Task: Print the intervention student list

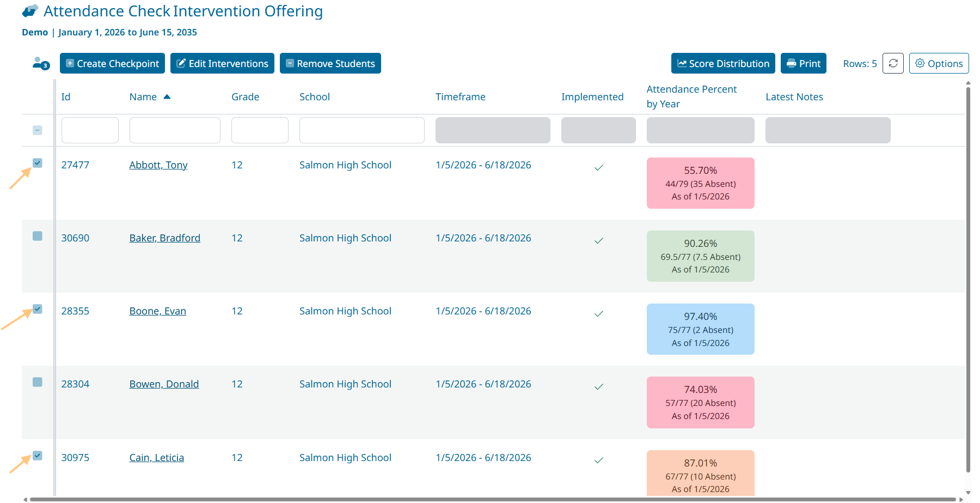Action: pyautogui.click(x=803, y=63)
